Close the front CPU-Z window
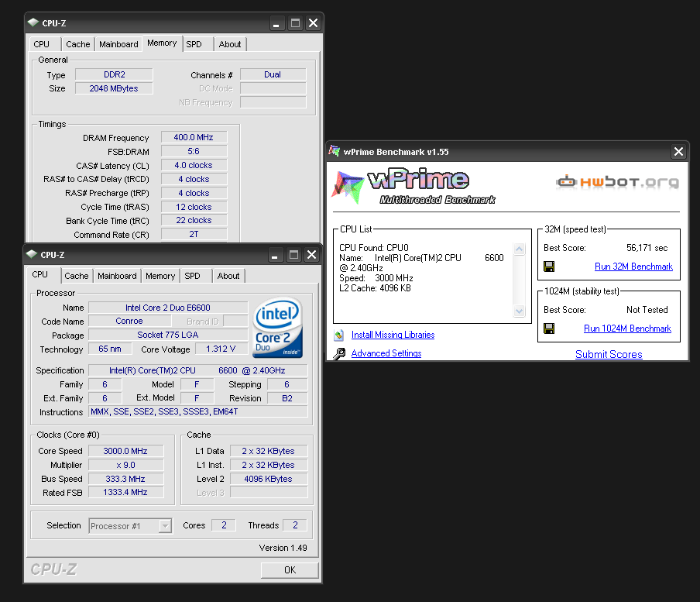The image size is (700, 602). click(311, 255)
